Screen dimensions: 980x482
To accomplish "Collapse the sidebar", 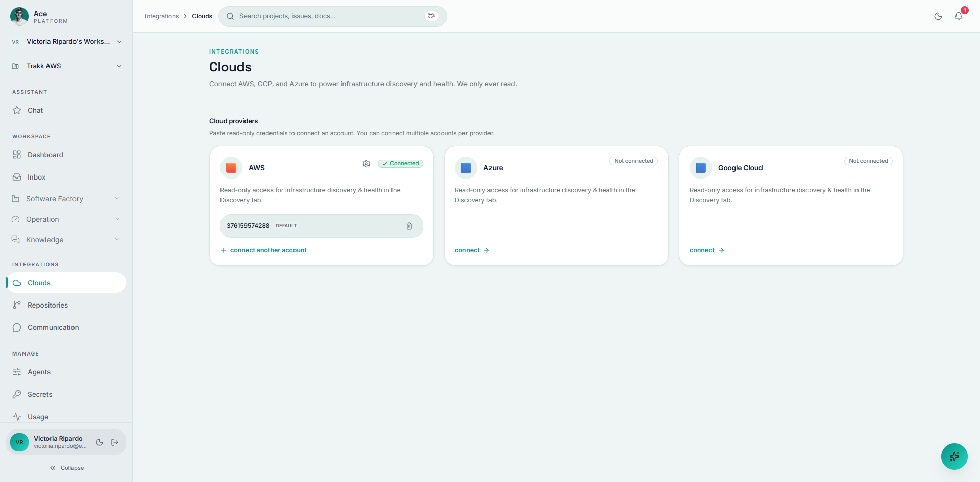I will [66, 468].
